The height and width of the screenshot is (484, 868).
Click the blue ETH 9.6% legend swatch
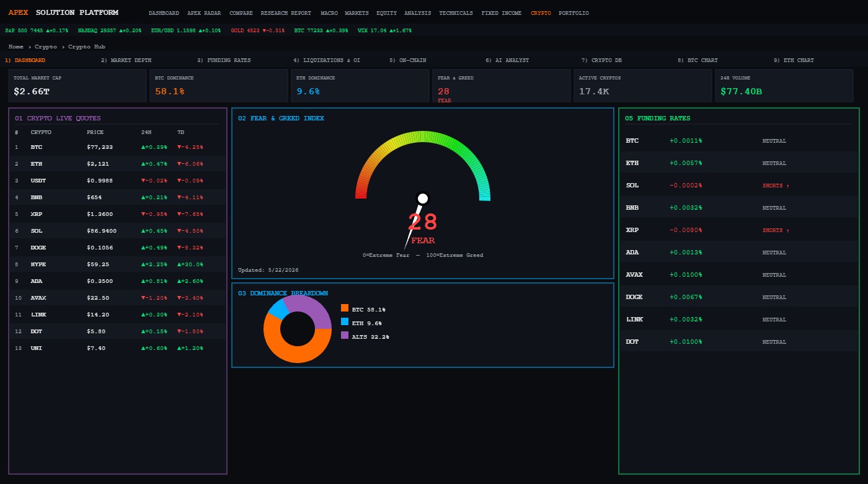point(345,321)
